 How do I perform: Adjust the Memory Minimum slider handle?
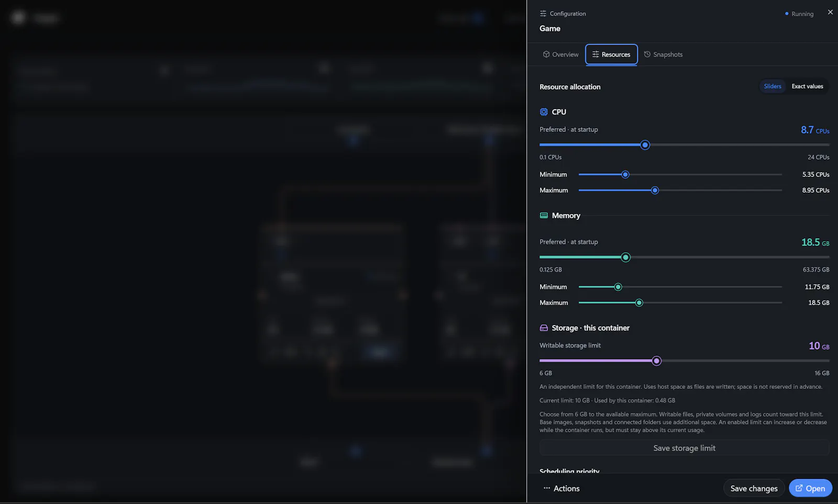coord(618,287)
